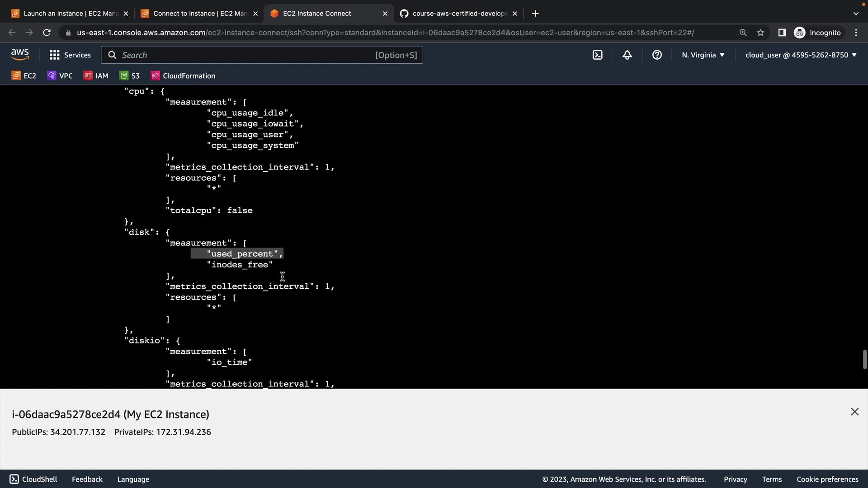
Task: Click the terminal vertical scrollbar thumb
Action: coord(864,359)
